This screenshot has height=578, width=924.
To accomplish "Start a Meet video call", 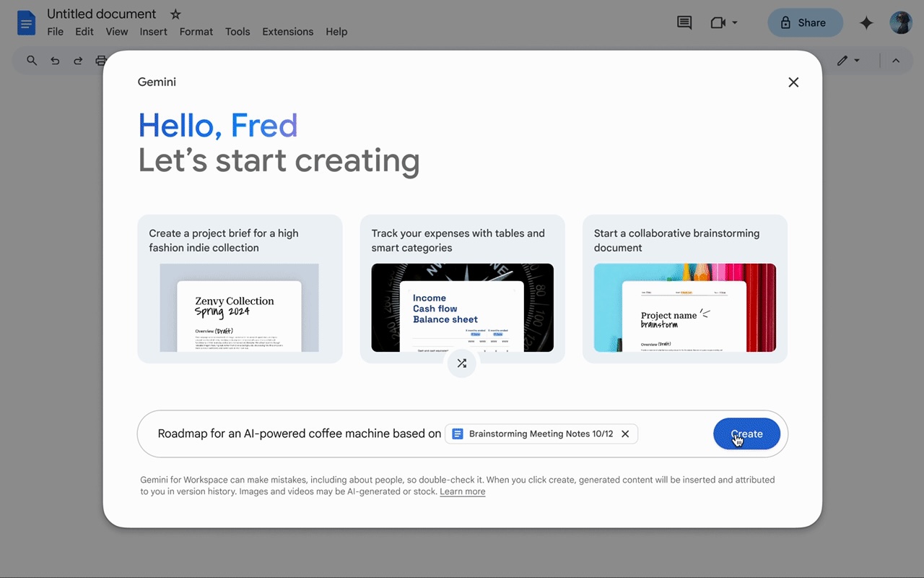I will 718,22.
